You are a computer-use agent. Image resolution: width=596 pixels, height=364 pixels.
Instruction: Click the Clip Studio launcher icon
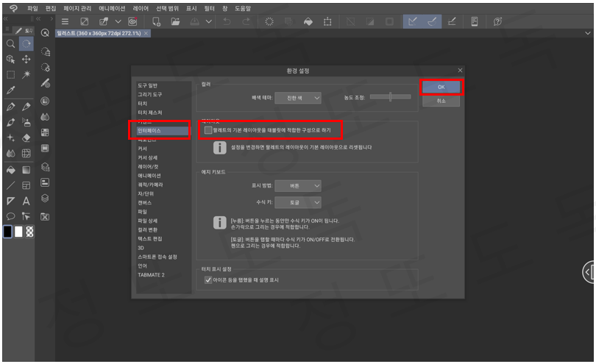point(132,21)
